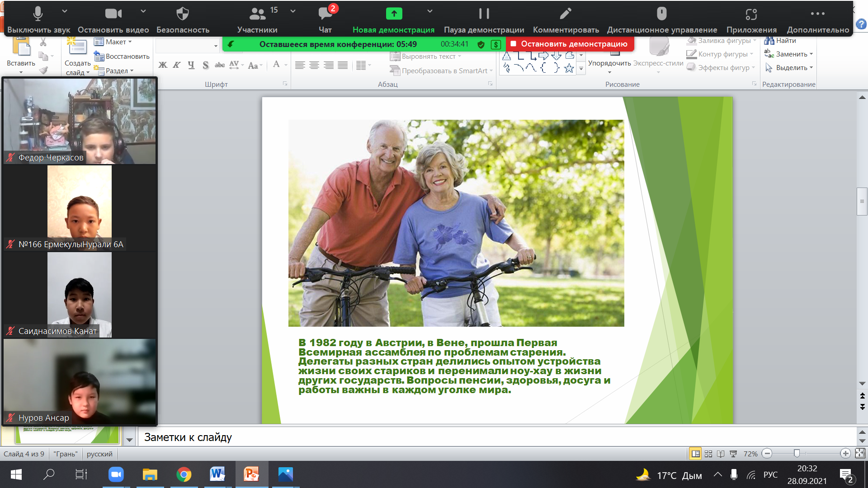Open Remote Control (Дистанционное управление)

point(661,14)
